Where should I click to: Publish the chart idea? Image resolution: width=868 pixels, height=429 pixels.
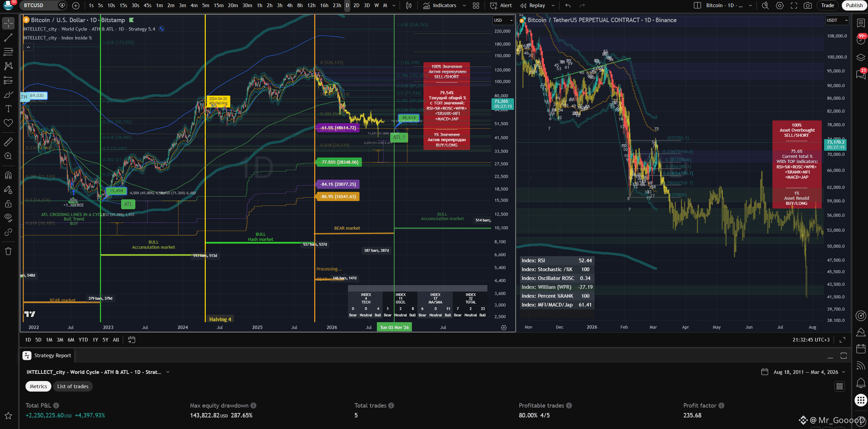[x=854, y=5]
